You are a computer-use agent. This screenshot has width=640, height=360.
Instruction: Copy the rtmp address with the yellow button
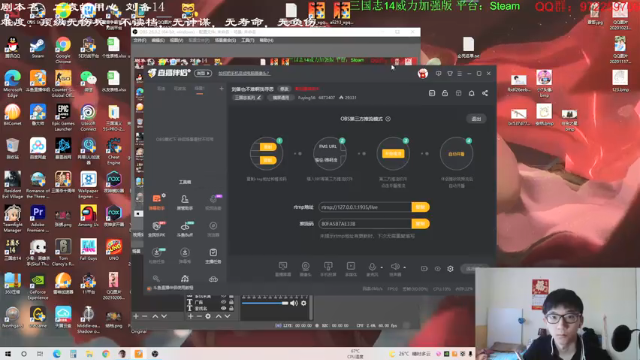coord(420,207)
